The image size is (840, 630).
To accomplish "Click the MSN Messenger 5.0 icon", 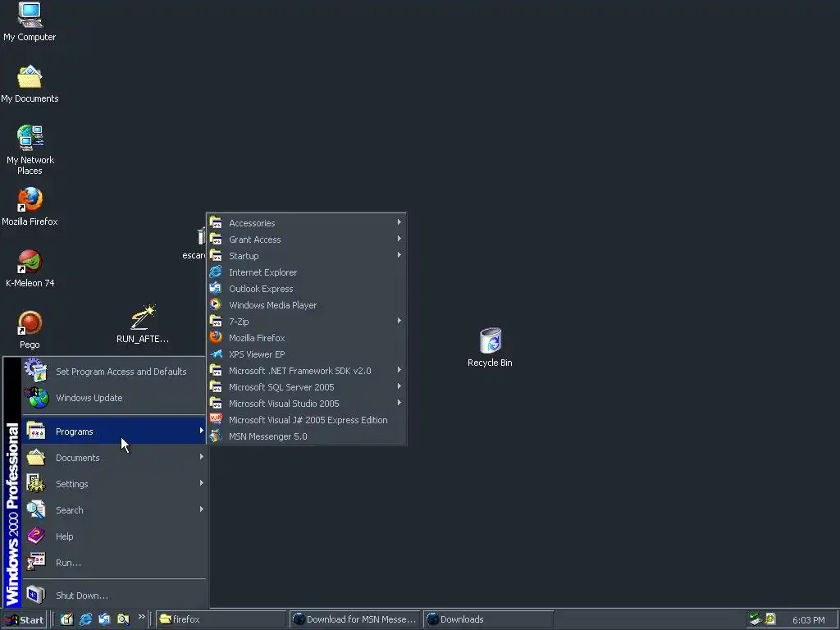I will coord(216,436).
